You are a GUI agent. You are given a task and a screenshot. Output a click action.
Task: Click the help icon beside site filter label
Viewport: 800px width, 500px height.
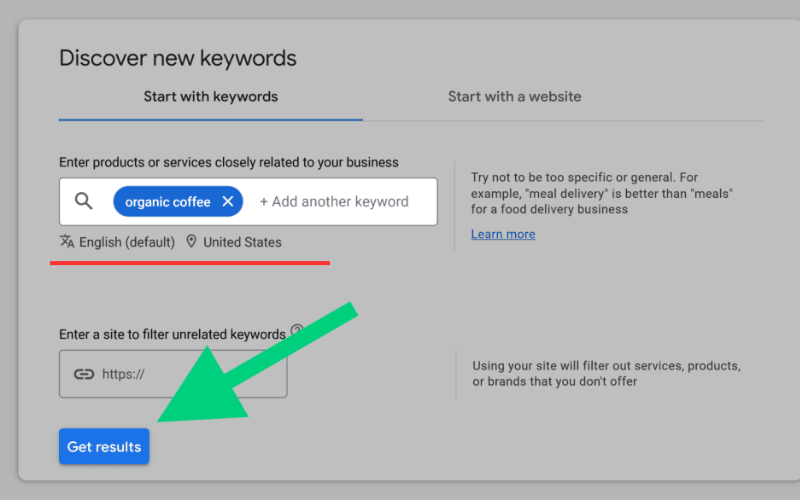tap(296, 333)
